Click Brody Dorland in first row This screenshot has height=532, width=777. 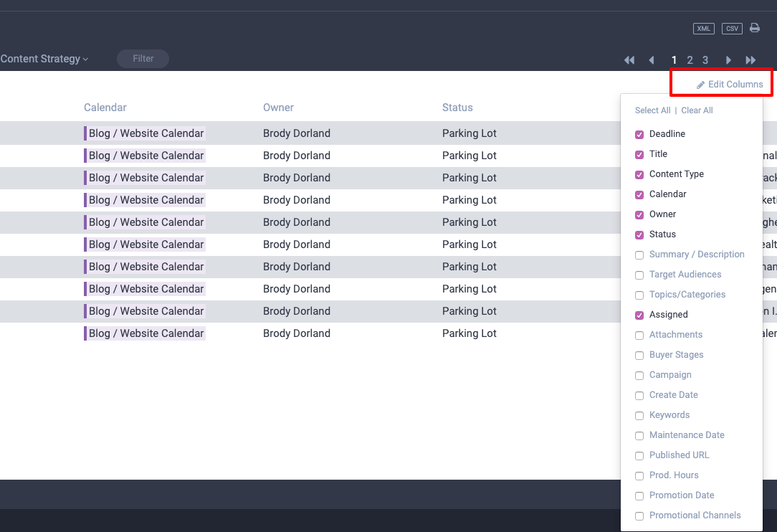[296, 133]
